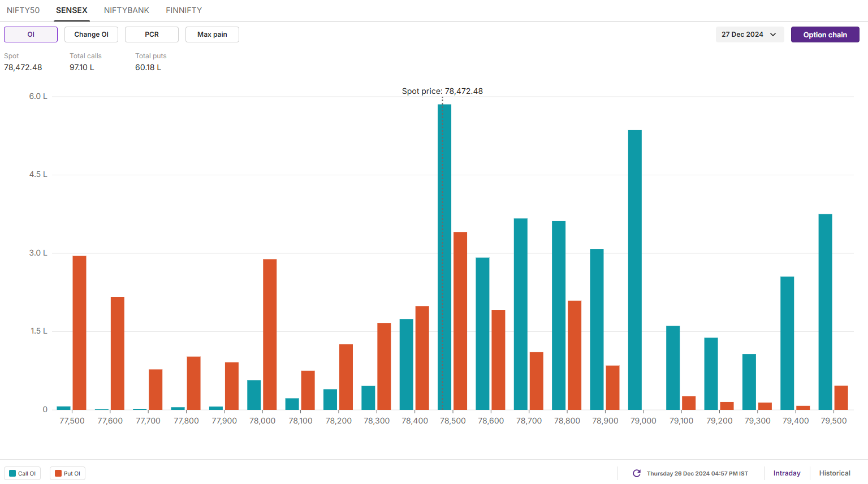Open the NIFTYBANK tab

point(127,10)
